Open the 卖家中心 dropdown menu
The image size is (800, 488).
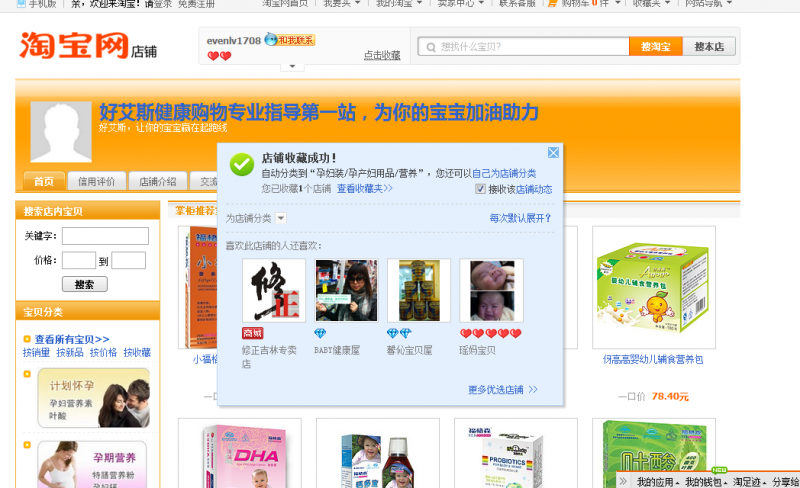460,3
